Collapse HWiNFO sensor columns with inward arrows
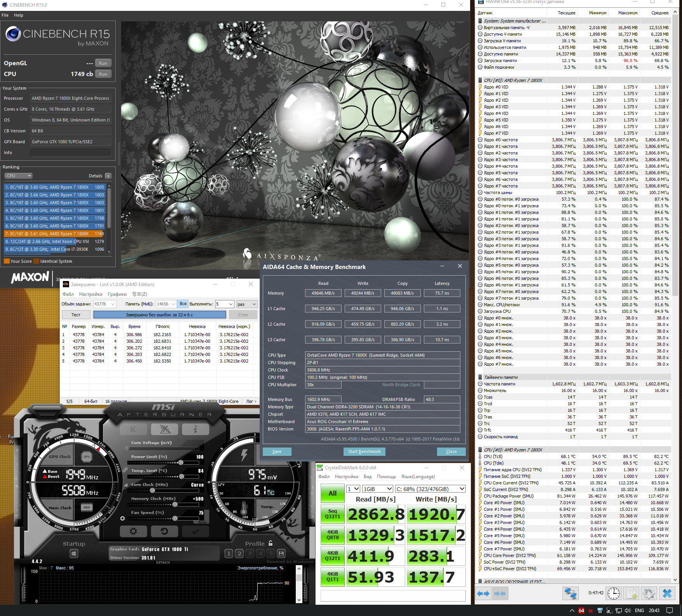The width and height of the screenshot is (682, 616). click(500, 593)
